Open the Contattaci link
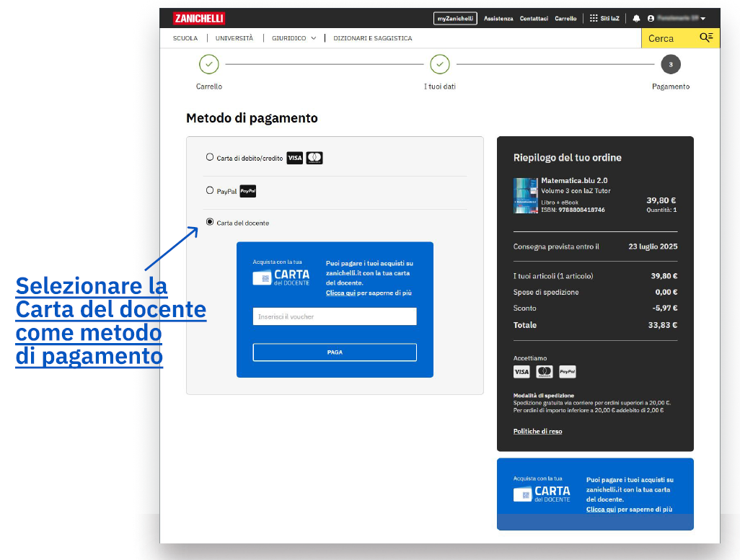This screenshot has height=560, width=740. pos(534,19)
